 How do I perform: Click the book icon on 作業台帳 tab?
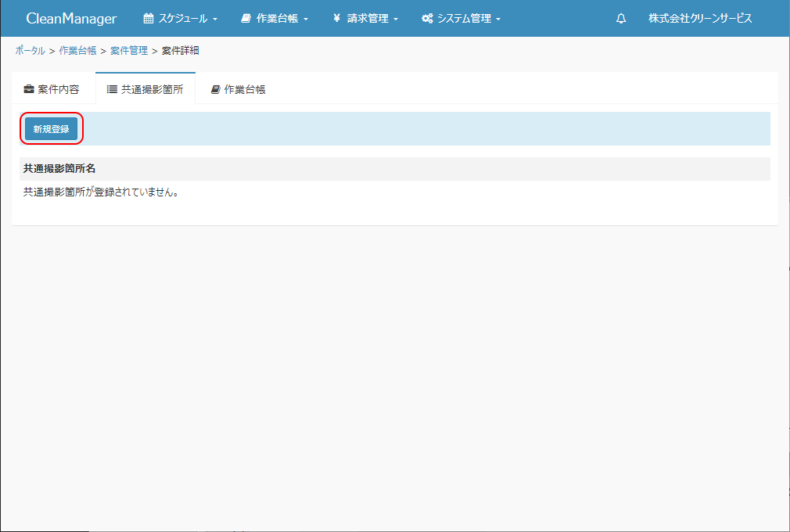tap(215, 89)
